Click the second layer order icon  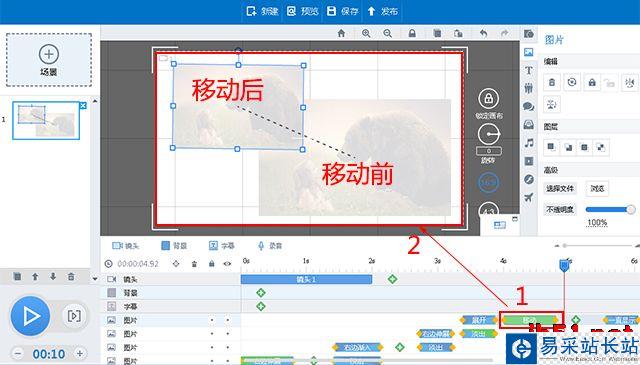[568, 147]
